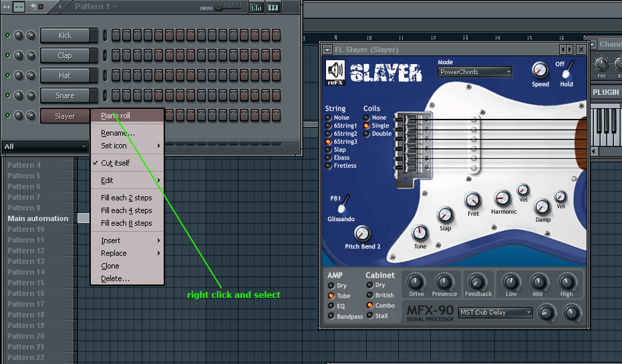Screen dimensions: 622x364
Task: Adjust the Snare channel volume knob
Action: [x=31, y=96]
